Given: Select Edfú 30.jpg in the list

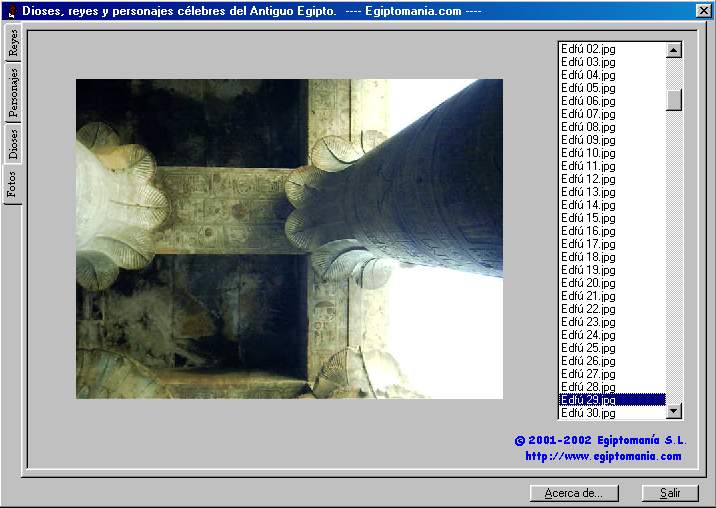Looking at the screenshot, I should point(612,413).
